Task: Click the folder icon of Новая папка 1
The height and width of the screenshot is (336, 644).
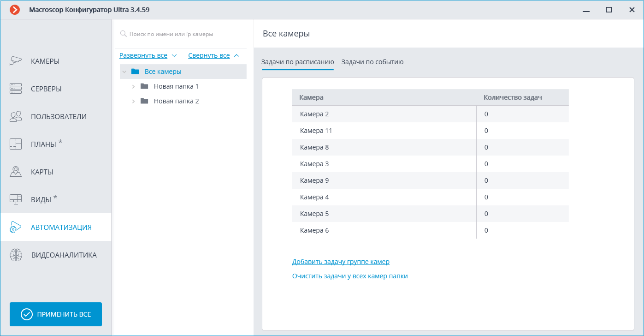Action: (x=144, y=86)
